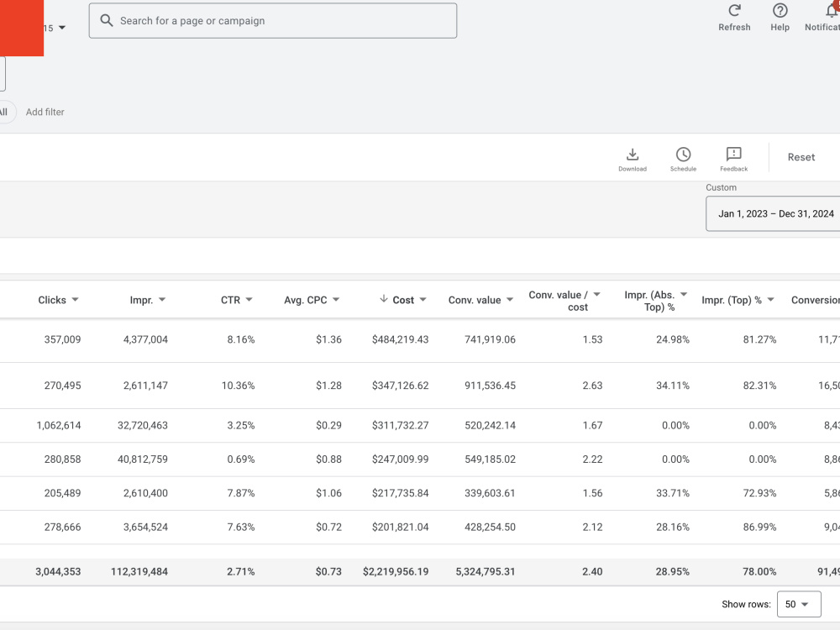This screenshot has height=630, width=840.
Task: Select the cost cell $347,126.62
Action: point(400,386)
